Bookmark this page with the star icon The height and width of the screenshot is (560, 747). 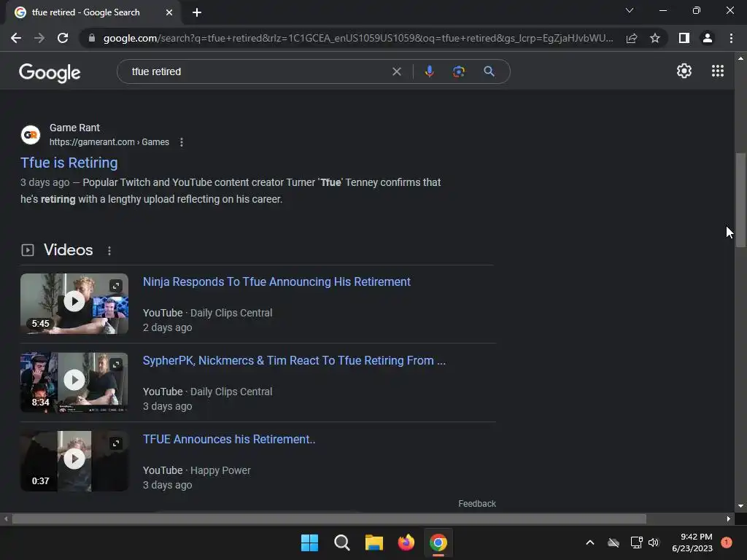[655, 38]
